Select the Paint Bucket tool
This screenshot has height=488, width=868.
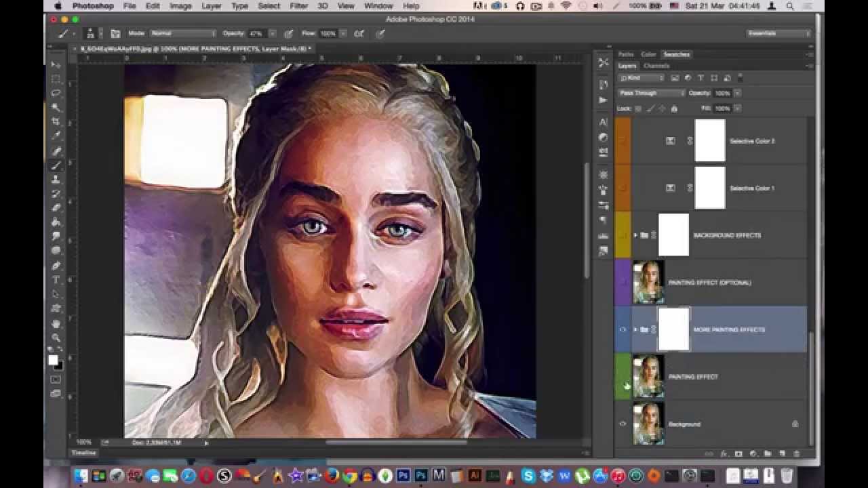pos(56,222)
